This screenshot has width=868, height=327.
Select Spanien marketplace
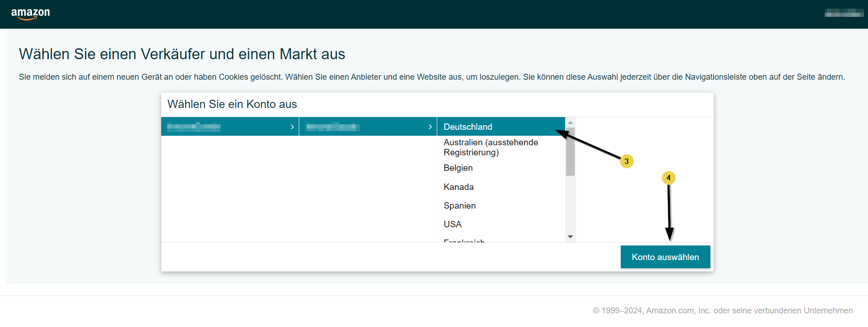(460, 206)
